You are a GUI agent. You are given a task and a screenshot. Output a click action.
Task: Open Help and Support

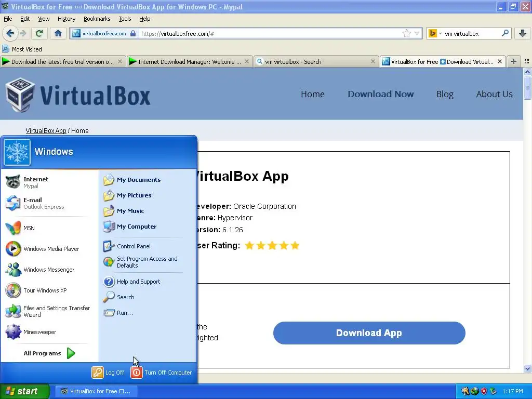(148, 281)
